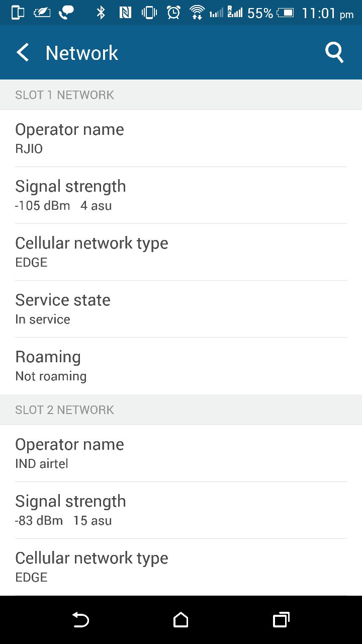
Task: Tap the Wi-Fi signal status icon
Action: point(197,13)
